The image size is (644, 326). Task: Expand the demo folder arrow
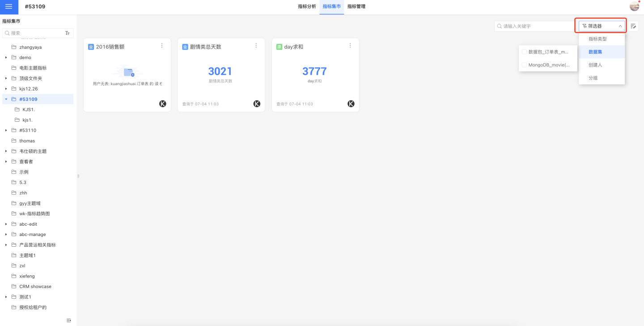(x=6, y=58)
